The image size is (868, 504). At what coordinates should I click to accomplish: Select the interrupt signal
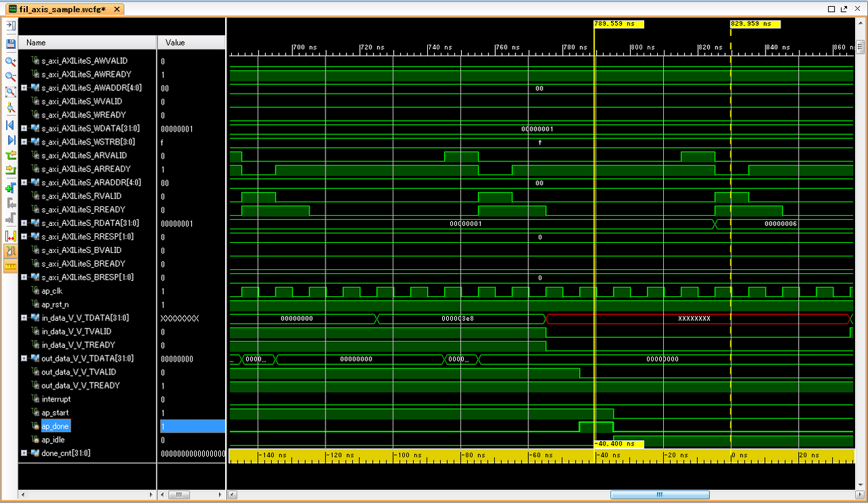(x=56, y=400)
